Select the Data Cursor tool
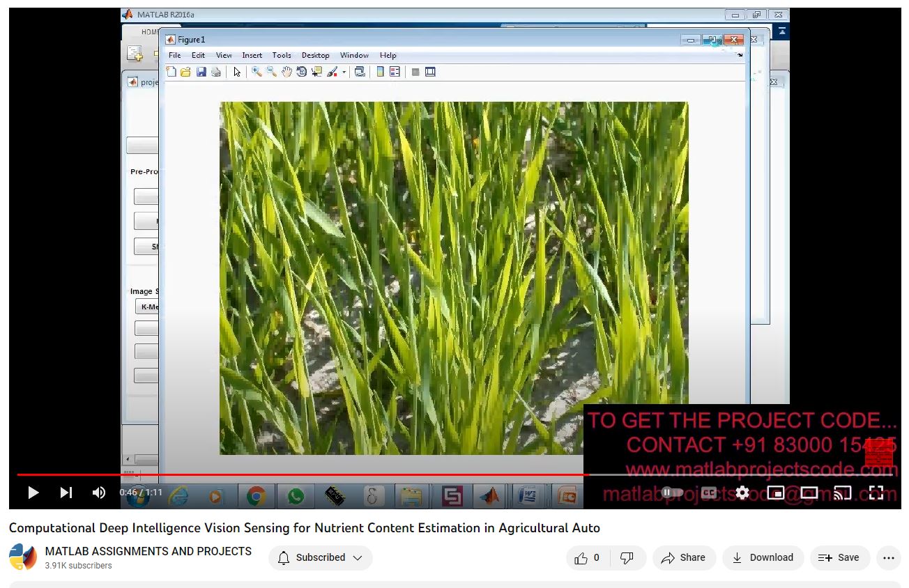Image resolution: width=909 pixels, height=588 pixels. pos(316,72)
